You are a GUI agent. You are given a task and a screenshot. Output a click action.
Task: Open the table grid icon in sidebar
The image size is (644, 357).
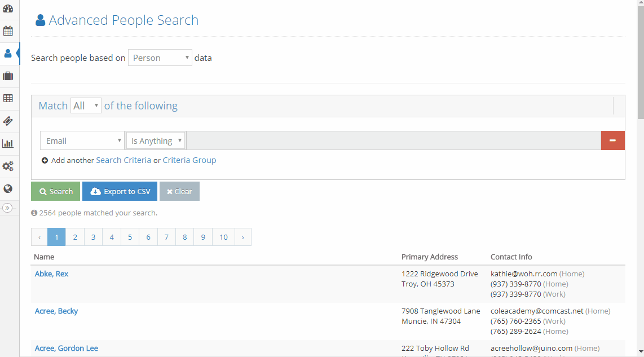(8, 99)
